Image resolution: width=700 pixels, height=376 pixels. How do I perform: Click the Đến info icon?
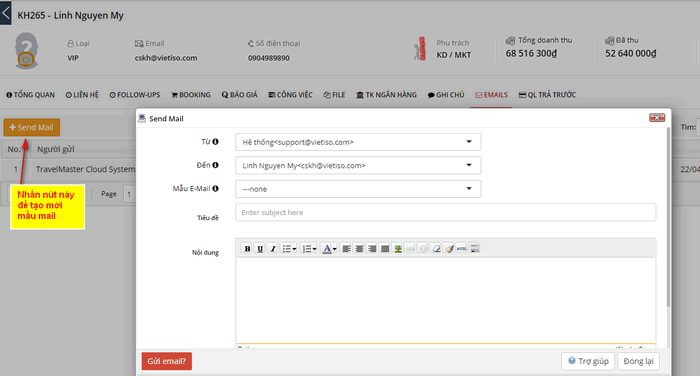(215, 165)
